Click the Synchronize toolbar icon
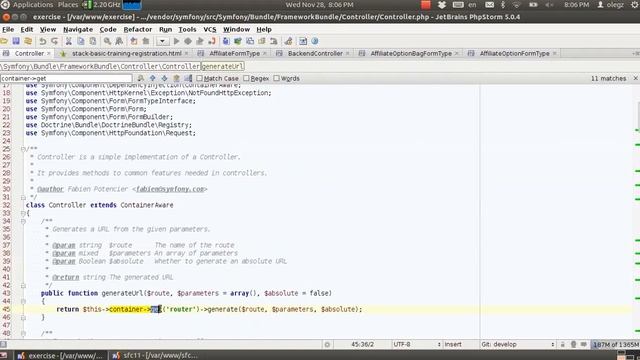Screen dimensions: 640x360 [28, 41]
